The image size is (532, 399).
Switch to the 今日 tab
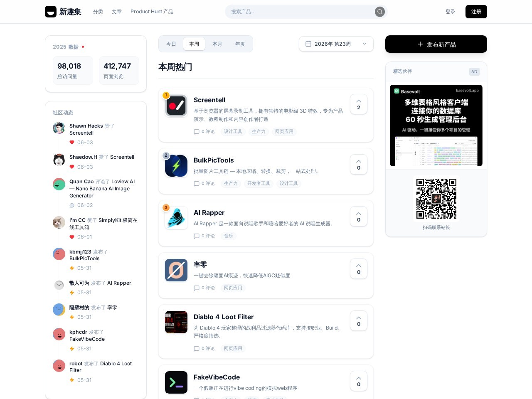pyautogui.click(x=171, y=44)
